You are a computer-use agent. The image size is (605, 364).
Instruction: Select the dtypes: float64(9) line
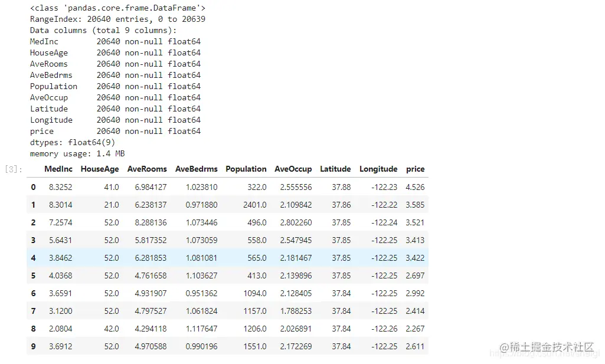[x=73, y=142]
